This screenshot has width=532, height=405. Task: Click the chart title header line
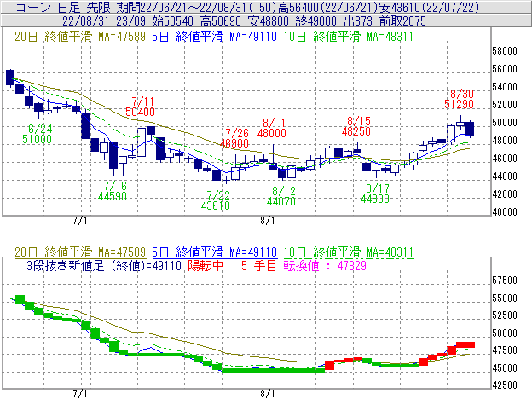pos(248,7)
